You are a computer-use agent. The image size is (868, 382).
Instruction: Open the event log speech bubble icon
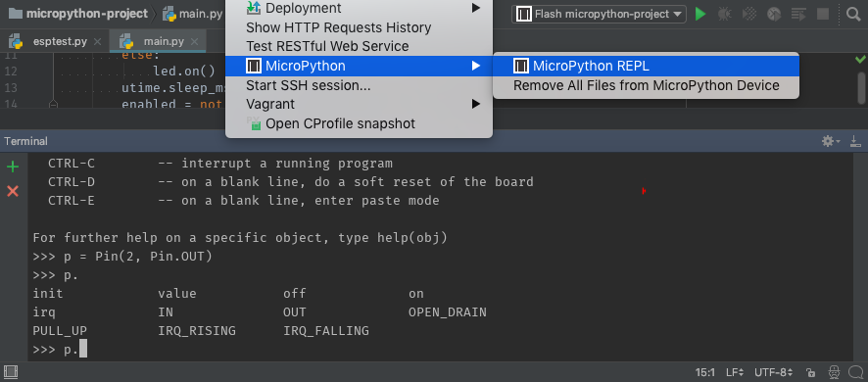[x=854, y=372]
